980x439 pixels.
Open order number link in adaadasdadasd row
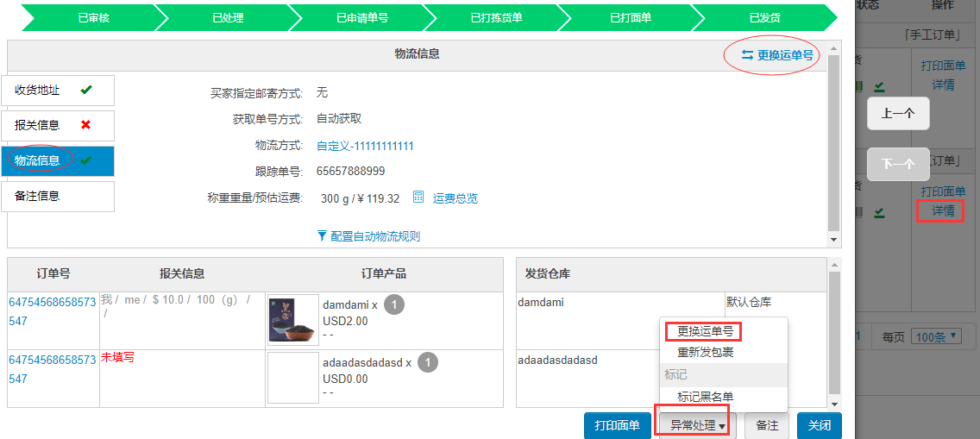click(52, 369)
